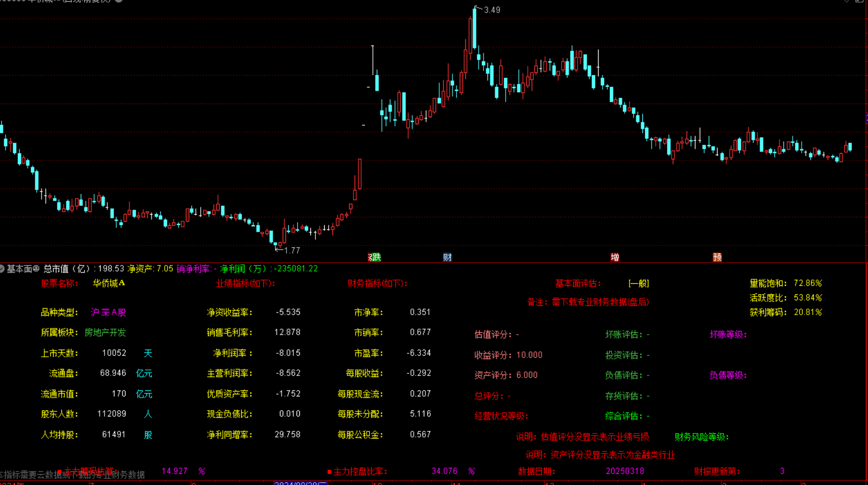Image resolution: width=868 pixels, height=485 pixels.
Task: Click the 财报更新第 value 3
Action: (x=782, y=471)
